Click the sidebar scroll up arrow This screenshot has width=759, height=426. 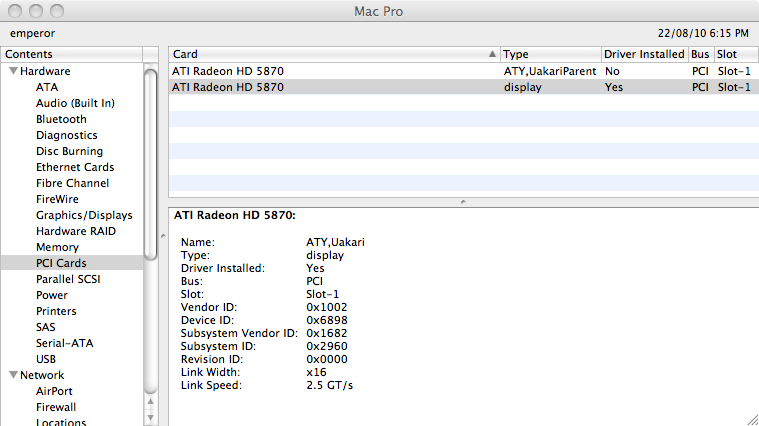[x=151, y=401]
